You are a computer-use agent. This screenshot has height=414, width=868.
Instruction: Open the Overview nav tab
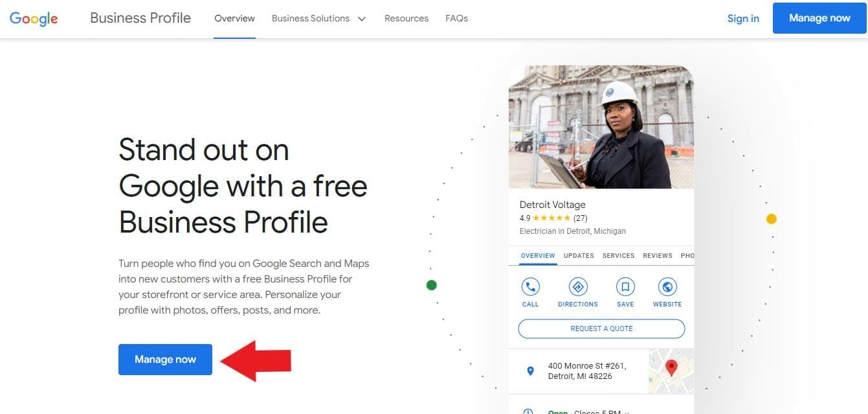(234, 18)
